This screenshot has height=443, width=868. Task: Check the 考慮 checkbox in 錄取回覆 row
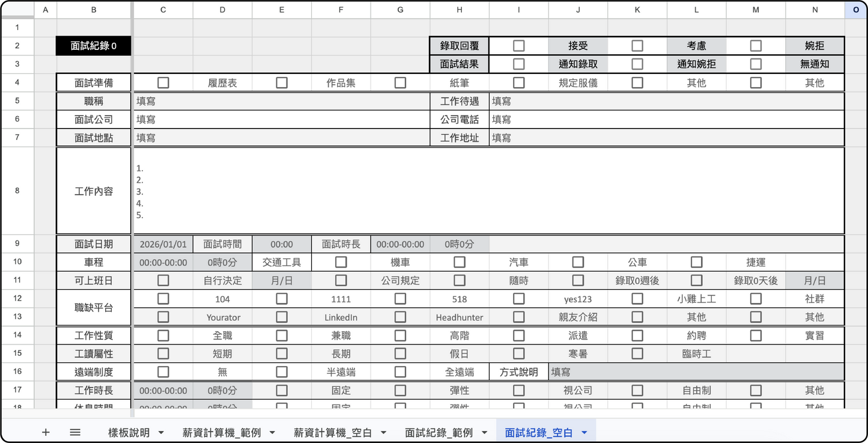click(637, 46)
